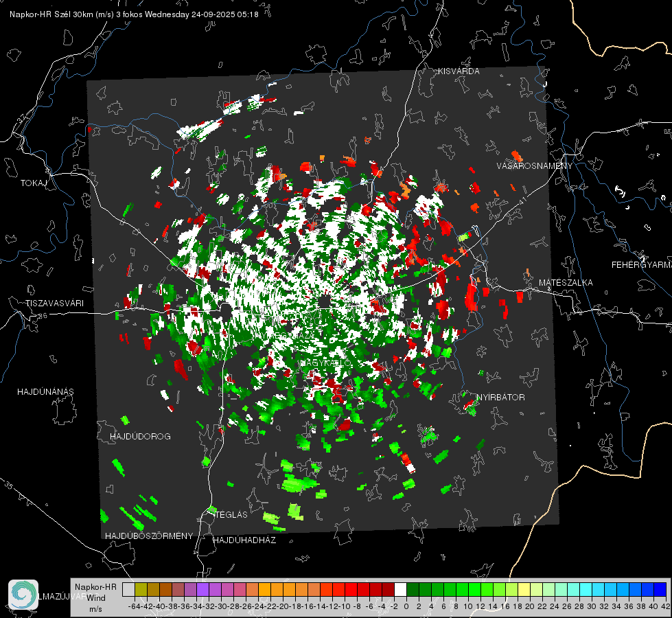
Task: Click the gray legend swatch left of -64
Action: coord(128,590)
